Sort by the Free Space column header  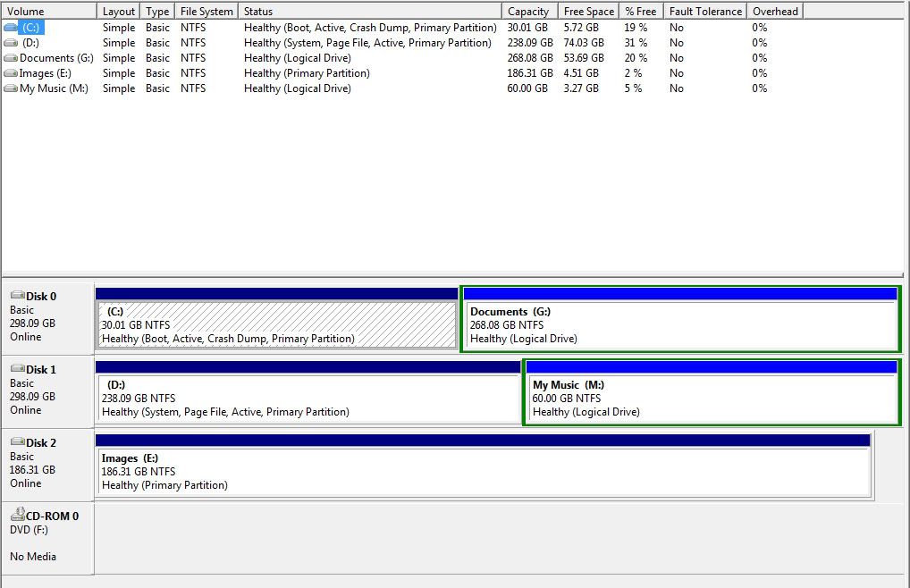(588, 11)
